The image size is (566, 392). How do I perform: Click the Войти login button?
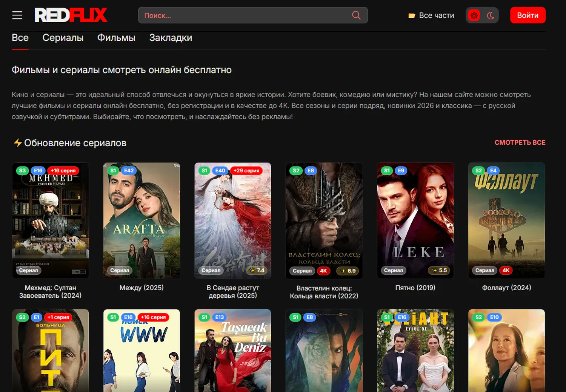tap(528, 15)
